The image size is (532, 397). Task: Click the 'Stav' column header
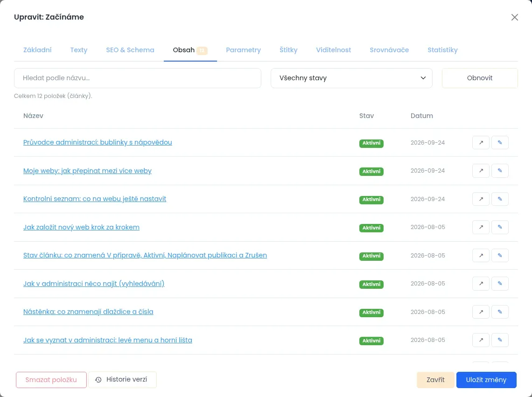(366, 116)
